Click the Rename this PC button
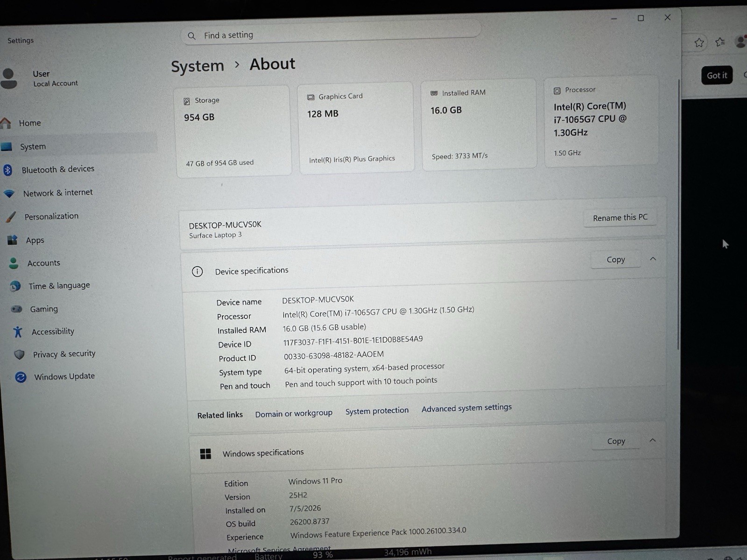Image resolution: width=747 pixels, height=560 pixels. 620,217
